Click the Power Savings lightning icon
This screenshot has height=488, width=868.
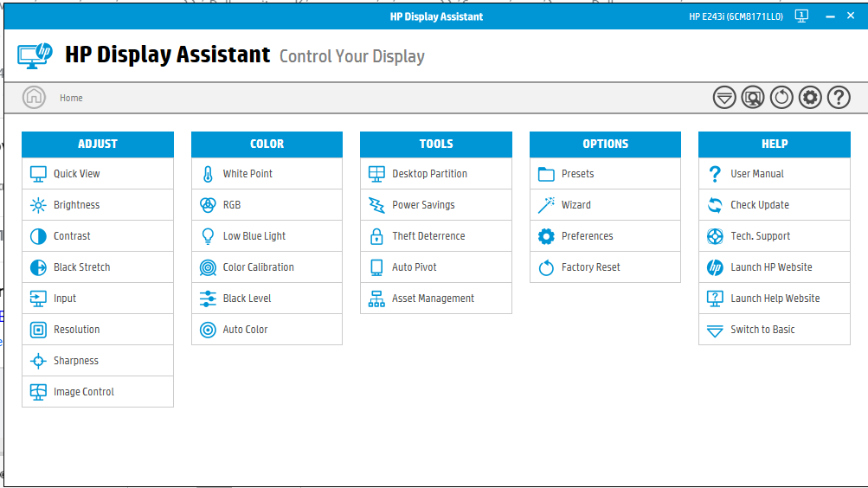pyautogui.click(x=376, y=205)
